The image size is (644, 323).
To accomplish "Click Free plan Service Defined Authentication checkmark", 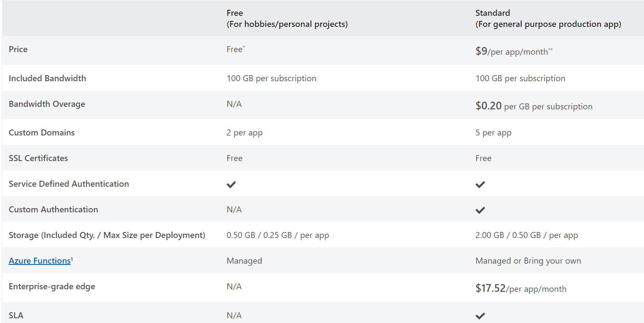I will [231, 185].
